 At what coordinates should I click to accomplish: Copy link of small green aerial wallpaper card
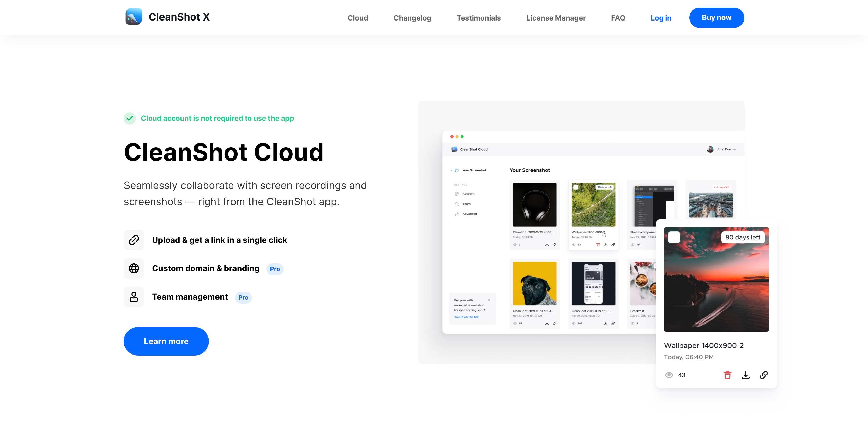coord(613,245)
